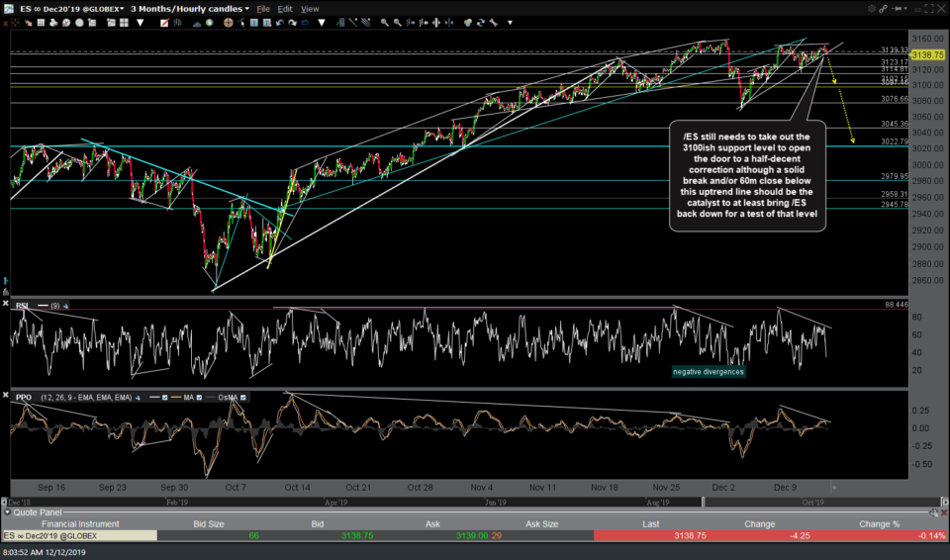The width and height of the screenshot is (950, 560).
Task: Open the View menu
Action: tap(310, 9)
